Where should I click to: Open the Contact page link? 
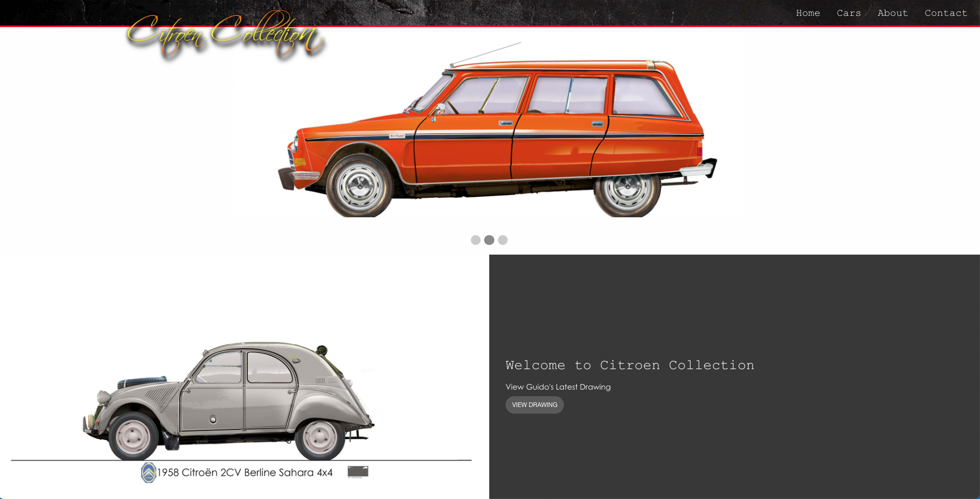coord(946,13)
